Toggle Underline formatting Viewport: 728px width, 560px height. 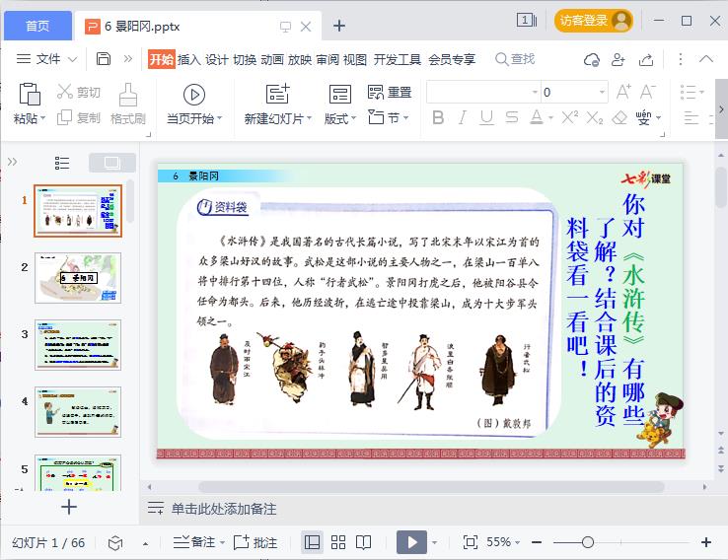tap(486, 118)
